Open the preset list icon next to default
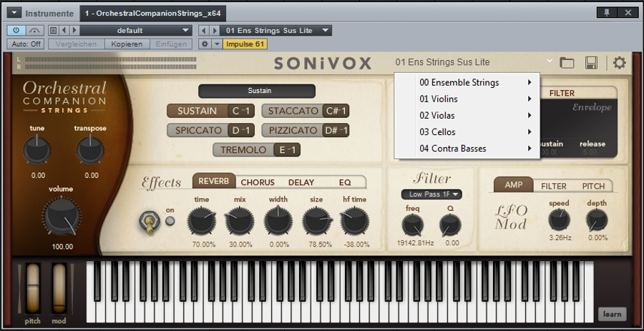 [x=53, y=30]
